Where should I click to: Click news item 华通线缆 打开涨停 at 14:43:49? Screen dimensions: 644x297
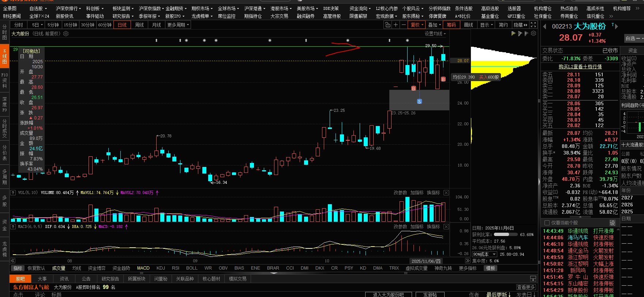[x=579, y=231]
